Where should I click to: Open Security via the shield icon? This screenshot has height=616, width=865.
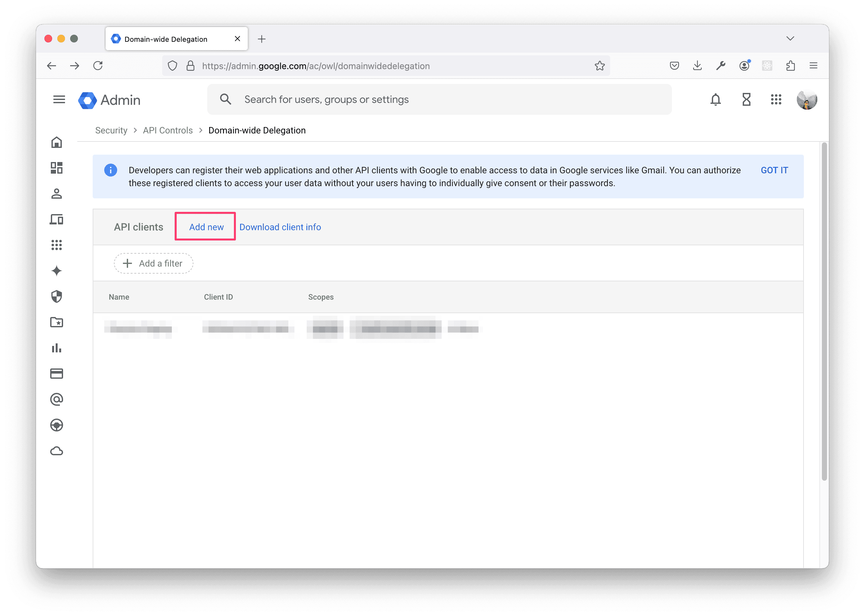[x=57, y=297]
